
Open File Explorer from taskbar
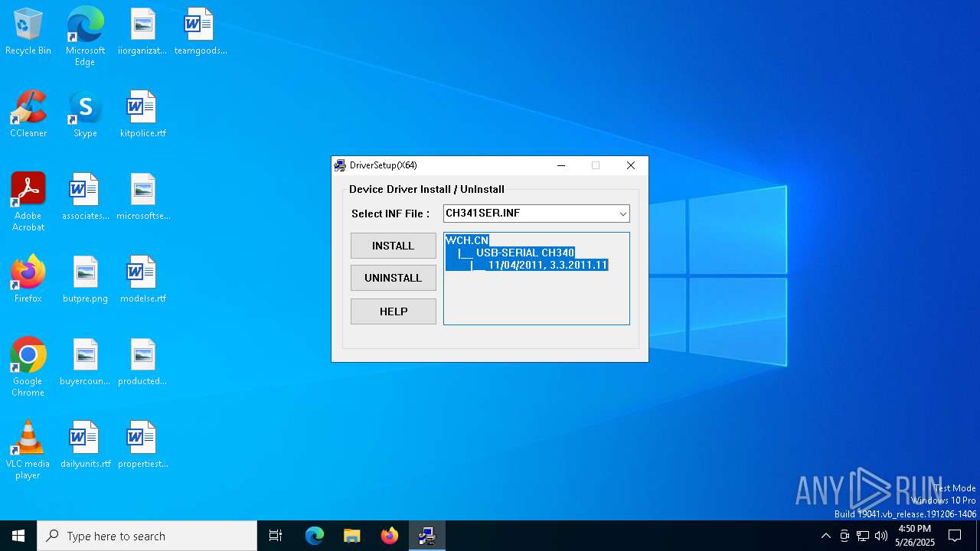coord(352,536)
